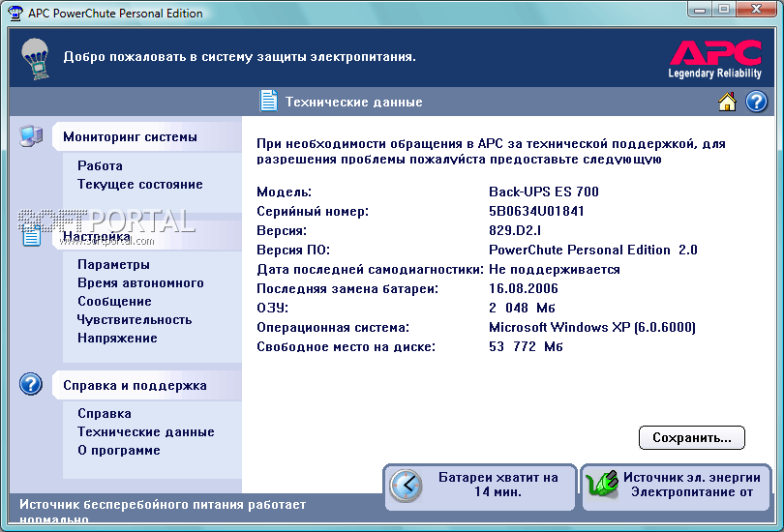
Task: Click the Сохранить... button
Action: tap(692, 437)
